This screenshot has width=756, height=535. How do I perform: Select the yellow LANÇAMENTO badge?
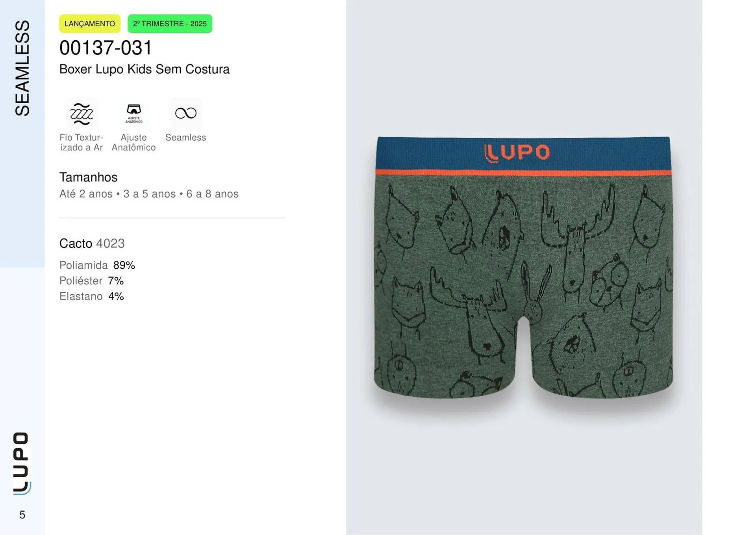coord(90,24)
